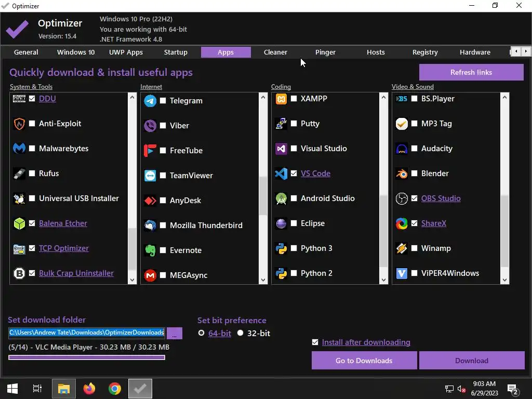The width and height of the screenshot is (532, 399).
Task: Click the MEGAsync red icon
Action: [150, 275]
